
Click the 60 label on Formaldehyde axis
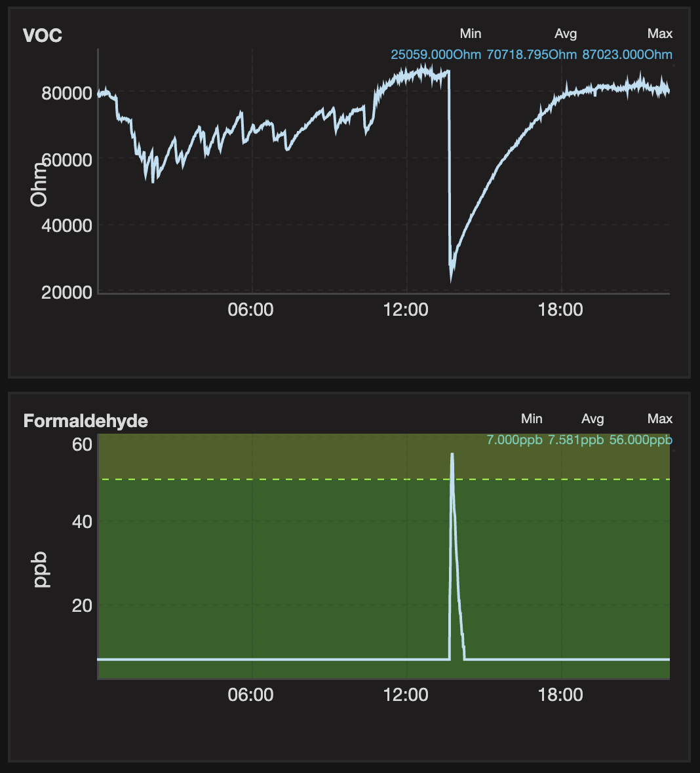(82, 445)
